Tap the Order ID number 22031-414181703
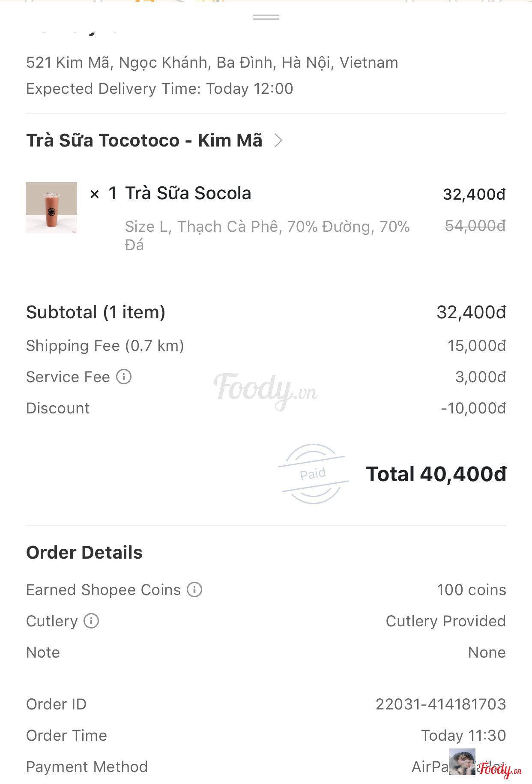The image size is (532, 784). tap(440, 704)
